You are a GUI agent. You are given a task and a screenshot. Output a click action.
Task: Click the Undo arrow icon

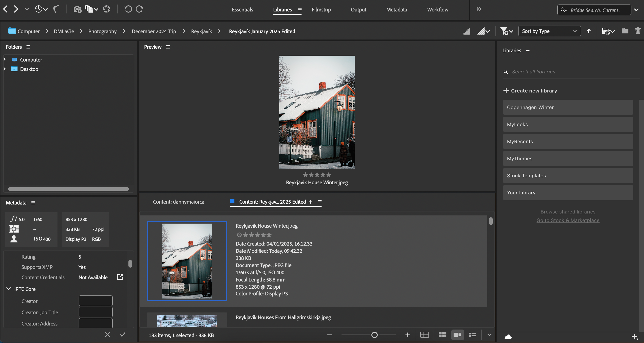tap(128, 9)
